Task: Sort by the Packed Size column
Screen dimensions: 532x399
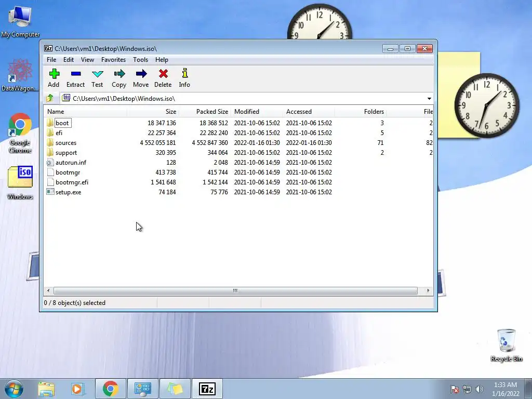Action: pos(205,111)
